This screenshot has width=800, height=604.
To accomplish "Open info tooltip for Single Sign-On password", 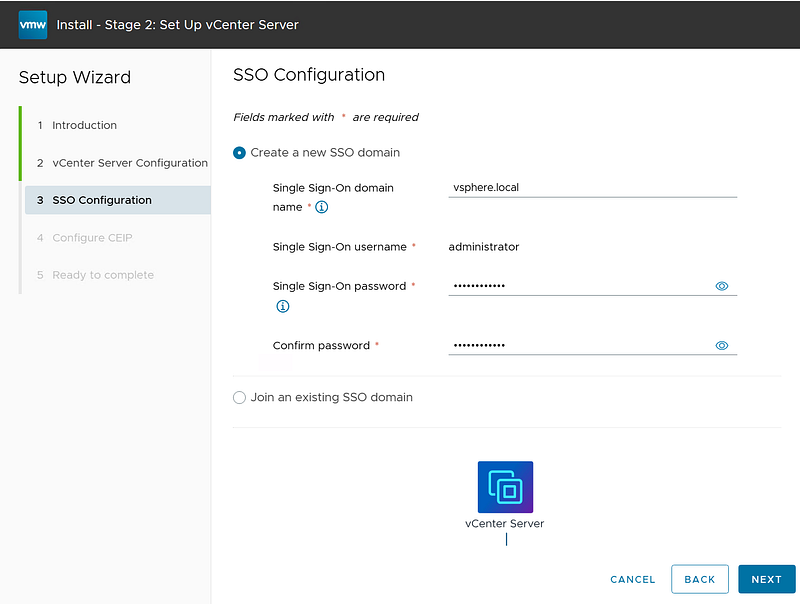I will [x=282, y=306].
